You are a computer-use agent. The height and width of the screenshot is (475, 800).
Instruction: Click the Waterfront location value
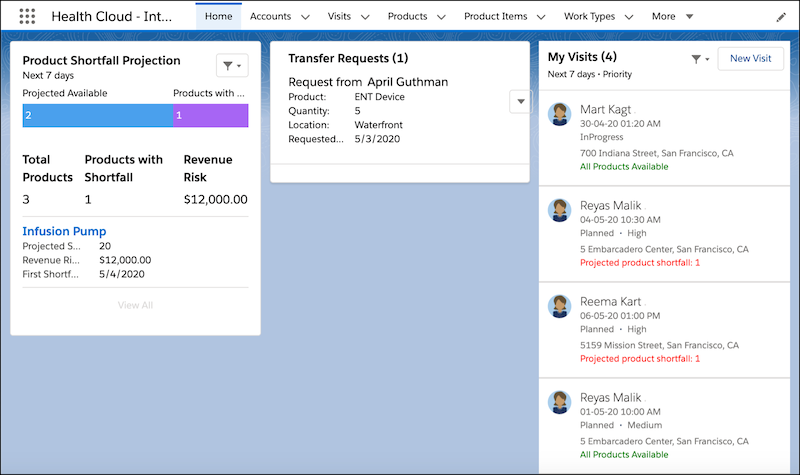point(378,125)
